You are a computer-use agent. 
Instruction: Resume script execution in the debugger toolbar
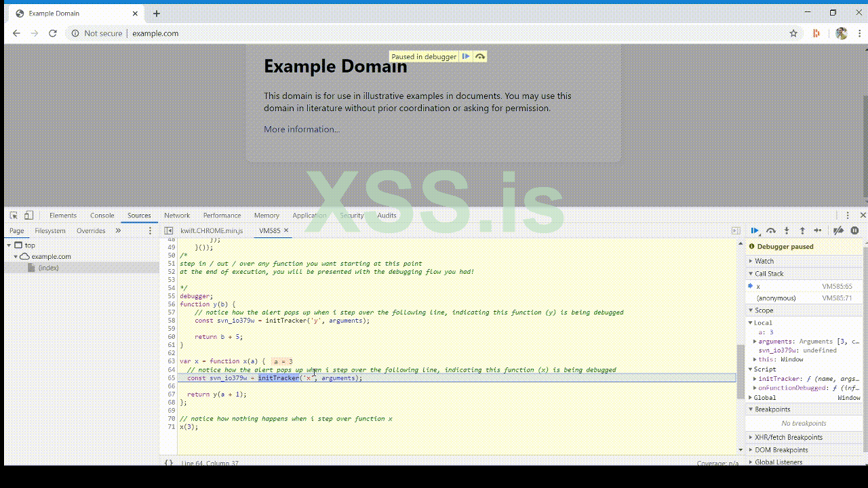[755, 231]
